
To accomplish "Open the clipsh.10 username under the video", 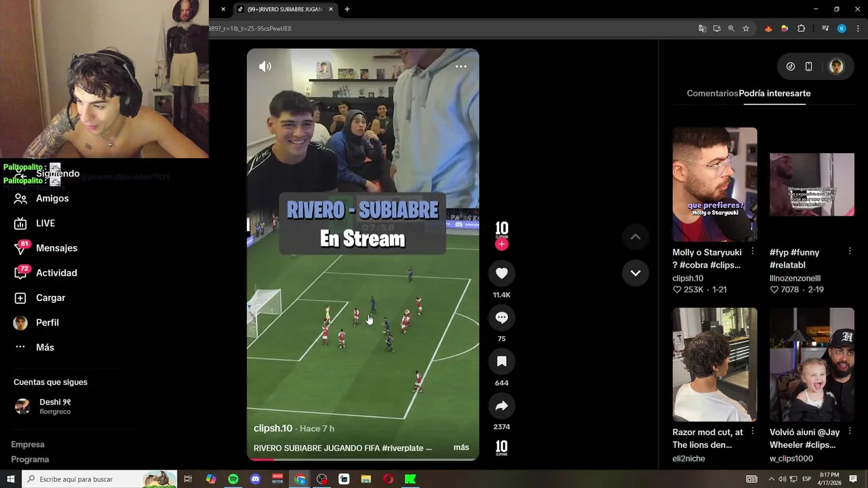I will [x=273, y=428].
